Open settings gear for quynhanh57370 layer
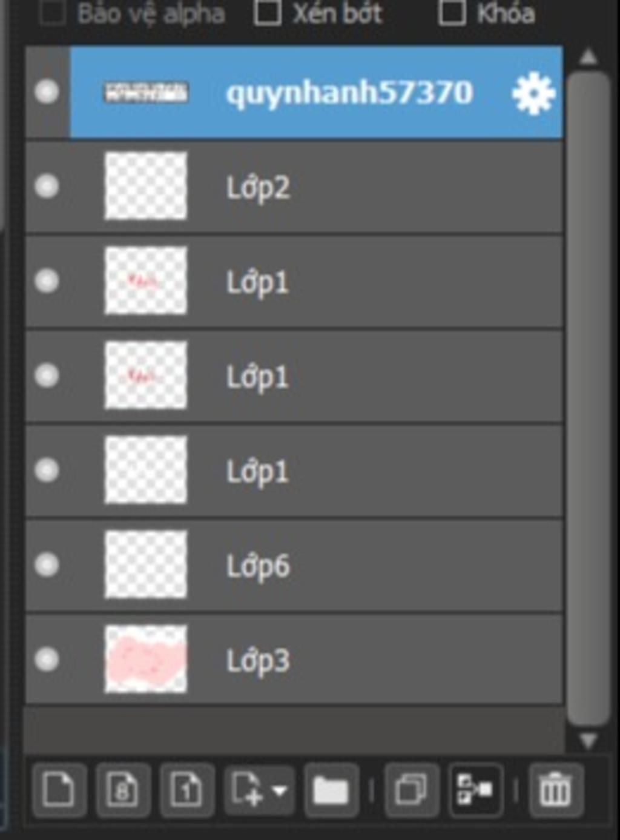Image resolution: width=620 pixels, height=840 pixels. tap(533, 93)
